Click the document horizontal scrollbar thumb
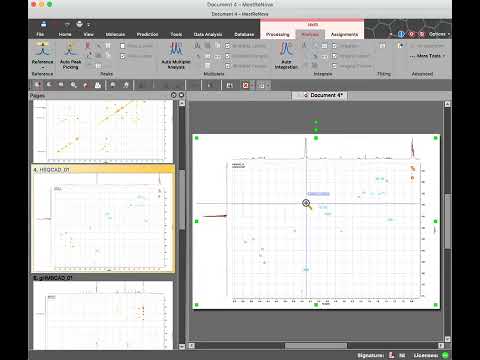 [316, 346]
